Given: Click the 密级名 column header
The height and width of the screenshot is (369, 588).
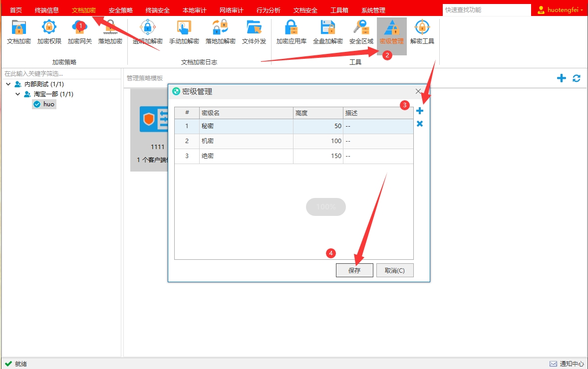Looking at the screenshot, I should click(246, 113).
